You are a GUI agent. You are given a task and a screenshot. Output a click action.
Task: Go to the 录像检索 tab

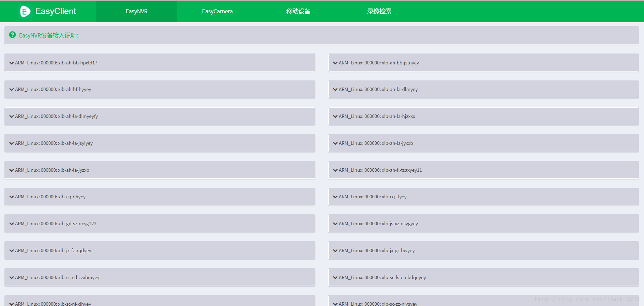[379, 11]
